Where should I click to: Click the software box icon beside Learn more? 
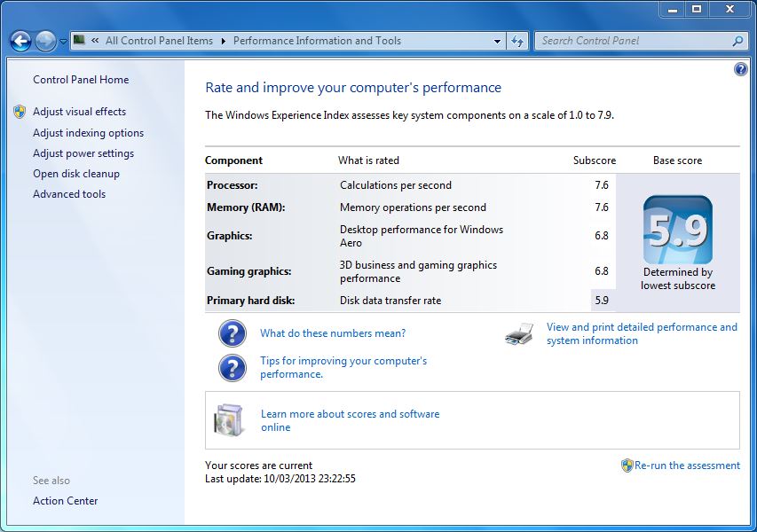pyautogui.click(x=229, y=419)
